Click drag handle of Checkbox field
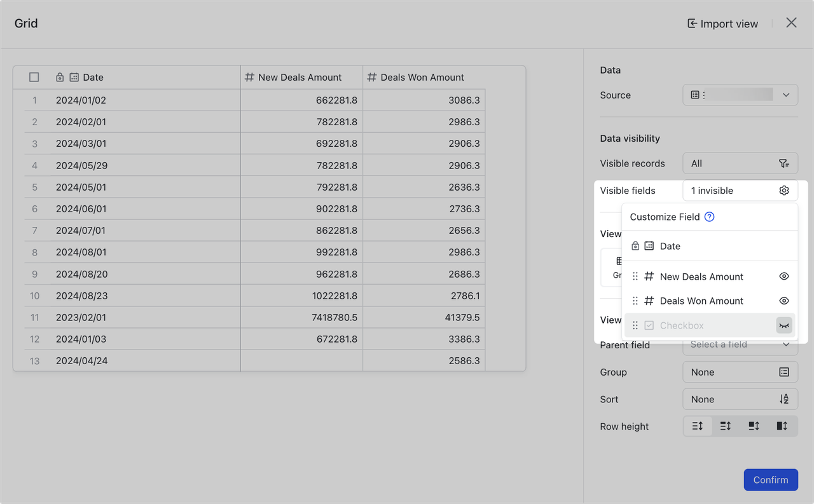Screen dimensions: 814x504 click(x=635, y=325)
